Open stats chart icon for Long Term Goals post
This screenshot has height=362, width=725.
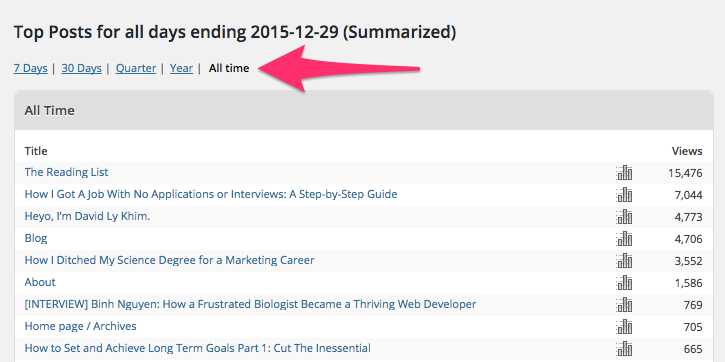tap(624, 349)
